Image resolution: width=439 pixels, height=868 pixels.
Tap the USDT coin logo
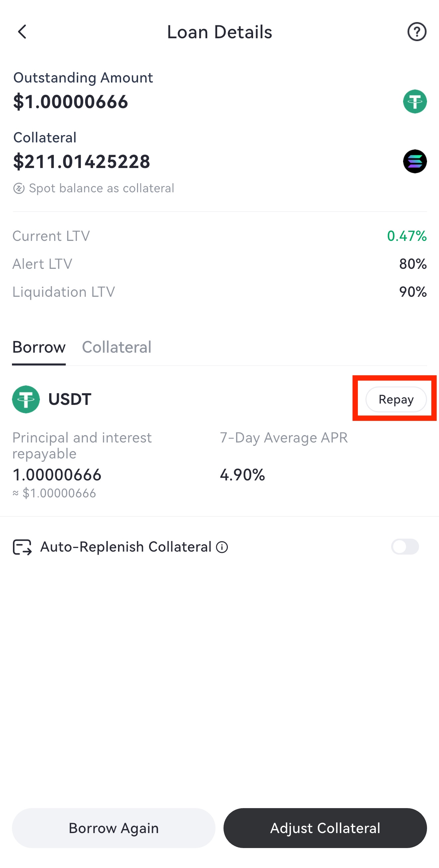point(26,399)
